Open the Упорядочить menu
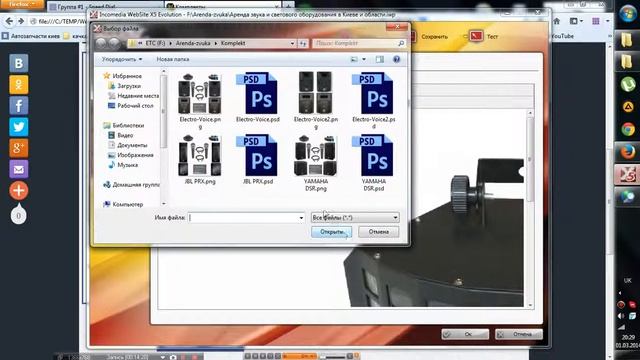This screenshot has width=640, height=360. [122, 59]
